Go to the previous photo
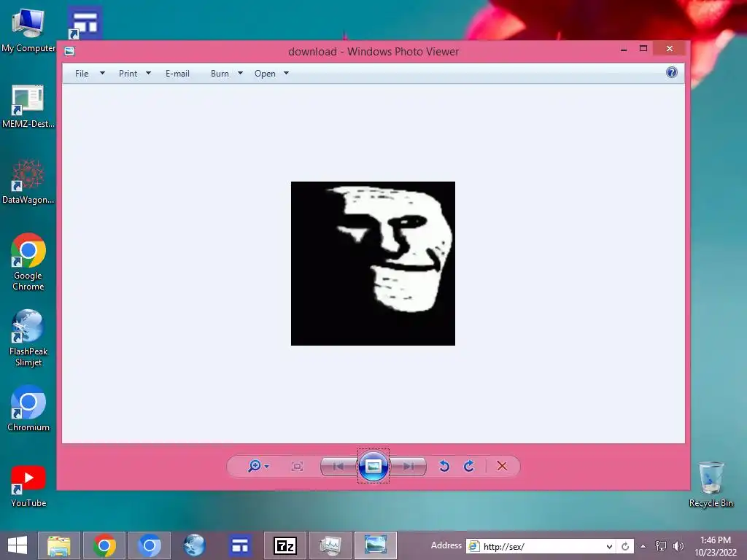747x560 pixels. 338,466
